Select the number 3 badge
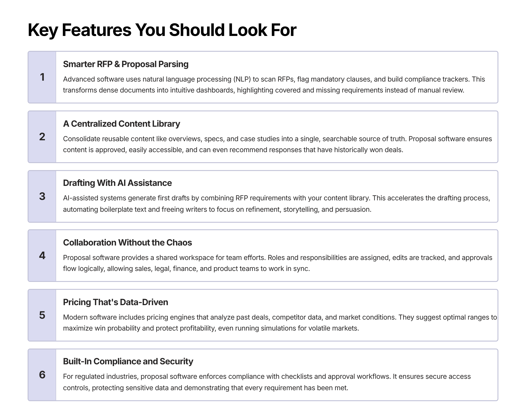The image size is (526, 420). tap(42, 196)
